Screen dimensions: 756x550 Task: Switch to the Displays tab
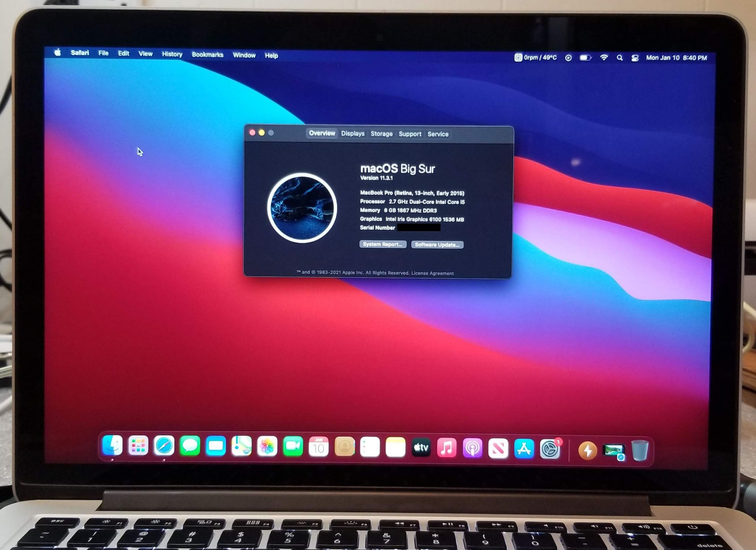(353, 133)
